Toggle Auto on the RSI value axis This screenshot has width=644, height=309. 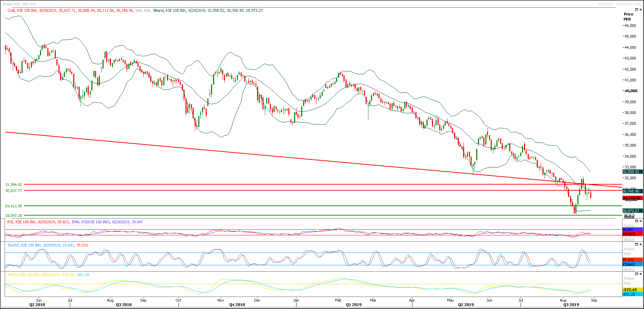click(629, 239)
